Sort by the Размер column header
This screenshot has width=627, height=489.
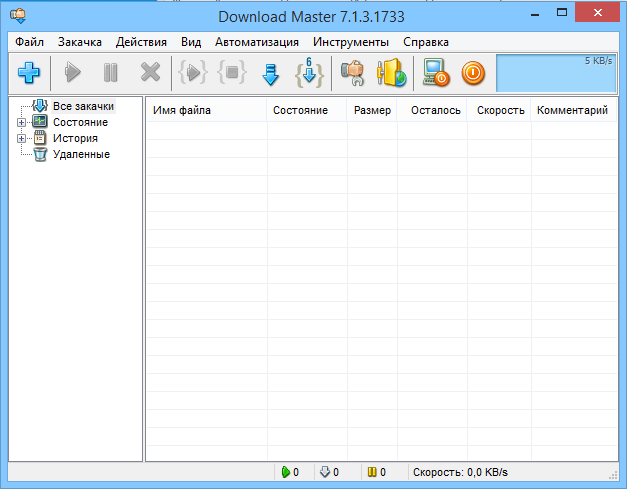371,110
